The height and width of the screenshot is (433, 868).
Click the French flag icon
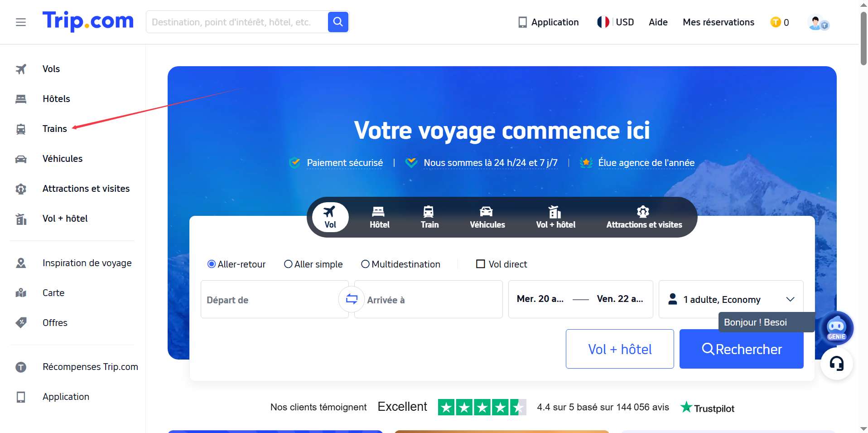[x=603, y=22]
